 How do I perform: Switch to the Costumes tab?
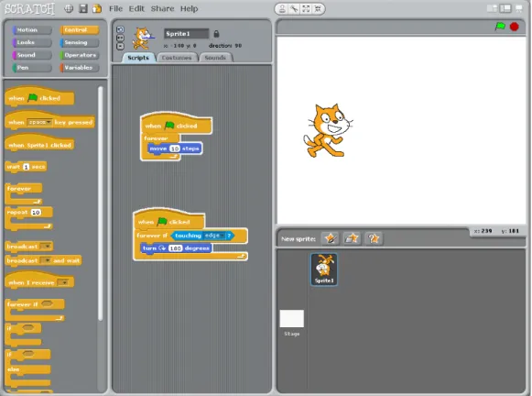click(177, 58)
